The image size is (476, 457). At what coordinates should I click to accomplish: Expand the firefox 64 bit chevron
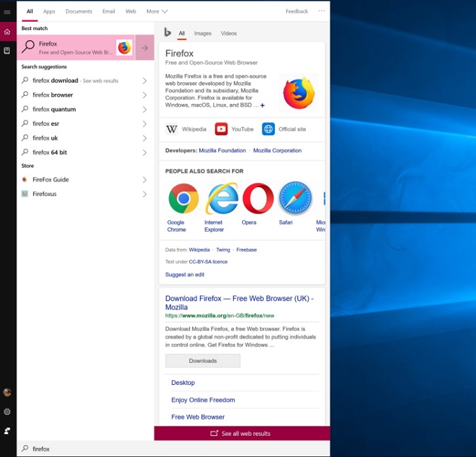click(x=144, y=152)
